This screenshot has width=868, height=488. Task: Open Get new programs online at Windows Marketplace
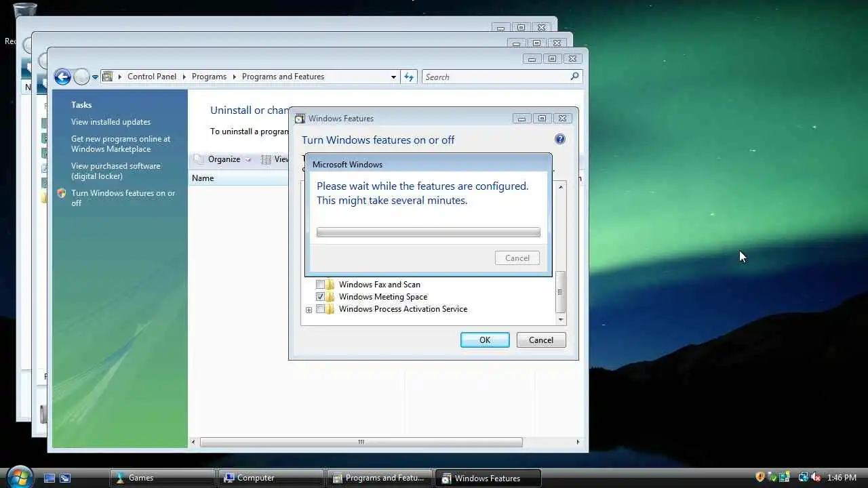121,144
